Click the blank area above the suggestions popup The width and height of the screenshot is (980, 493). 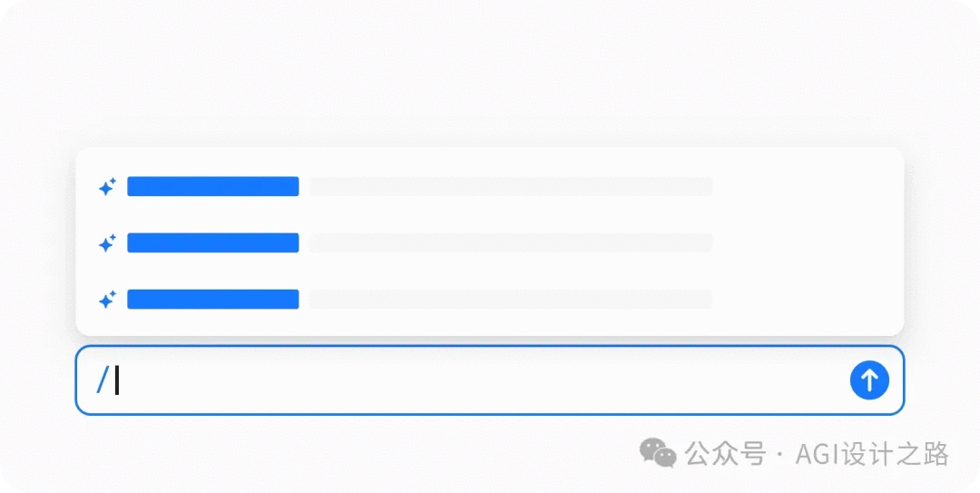[490, 75]
